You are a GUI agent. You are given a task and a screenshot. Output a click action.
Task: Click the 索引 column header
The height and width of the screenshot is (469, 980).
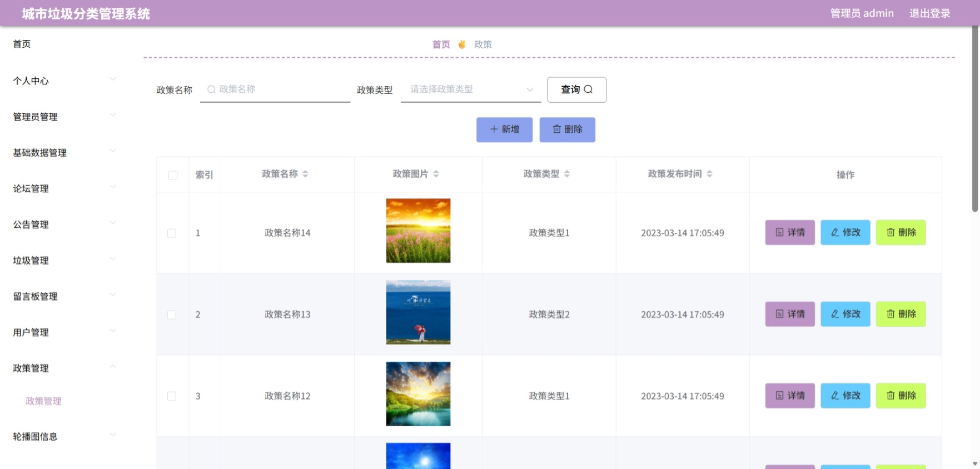[x=205, y=175]
